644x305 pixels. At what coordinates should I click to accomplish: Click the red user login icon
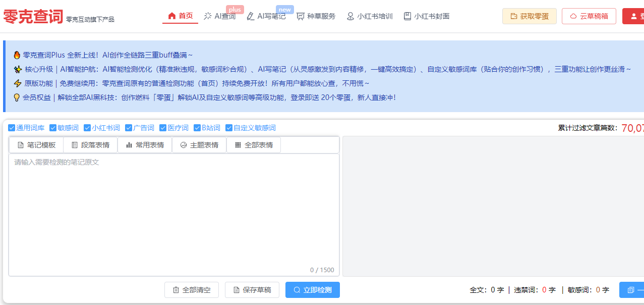(634, 16)
